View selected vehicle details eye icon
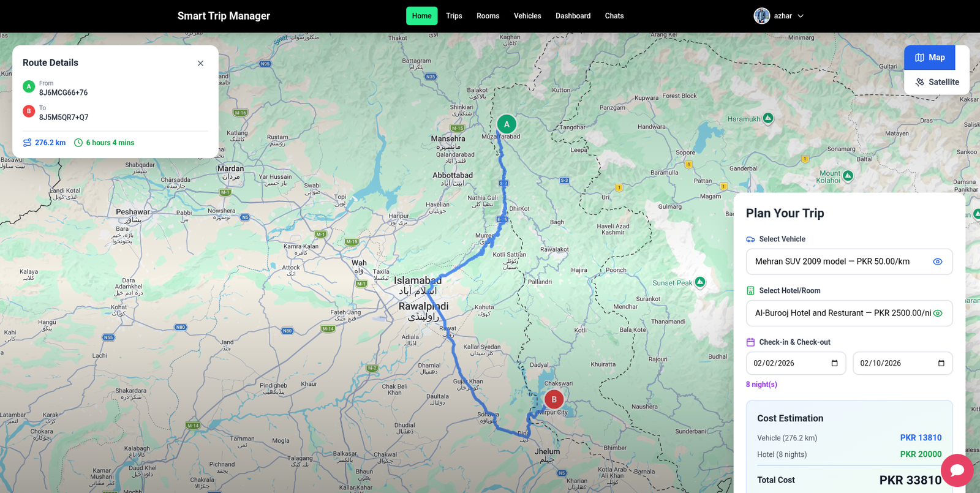 [x=937, y=262]
